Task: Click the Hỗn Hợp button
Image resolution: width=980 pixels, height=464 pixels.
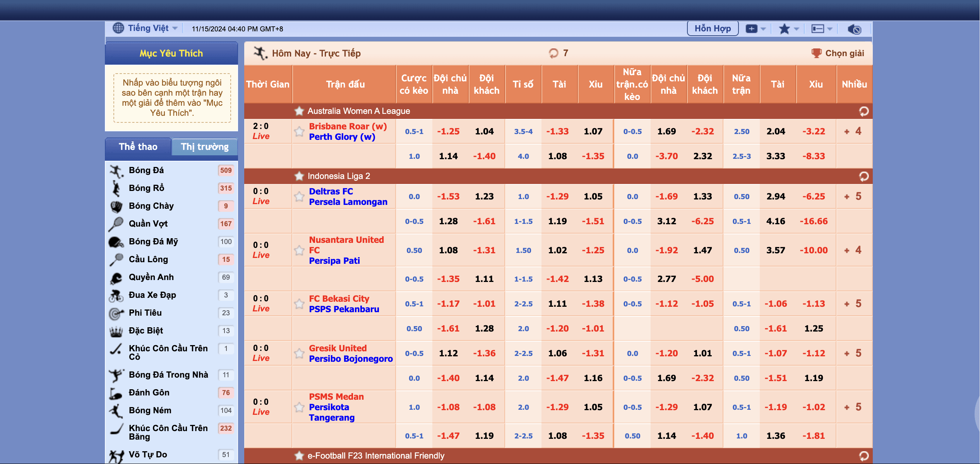Action: [x=713, y=29]
